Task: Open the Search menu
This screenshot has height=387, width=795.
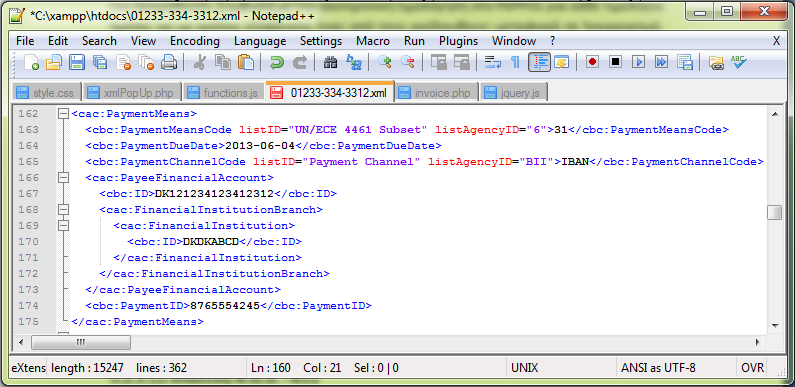Action: coord(99,41)
